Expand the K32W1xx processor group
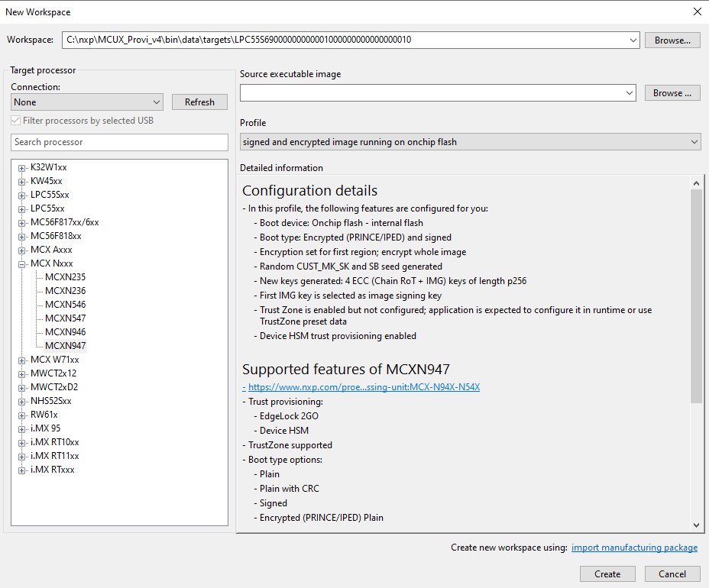Image resolution: width=709 pixels, height=588 pixels. [22, 167]
